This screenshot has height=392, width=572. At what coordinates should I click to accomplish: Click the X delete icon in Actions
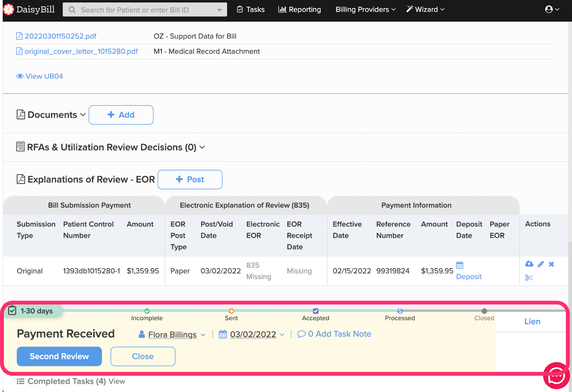pyautogui.click(x=552, y=264)
